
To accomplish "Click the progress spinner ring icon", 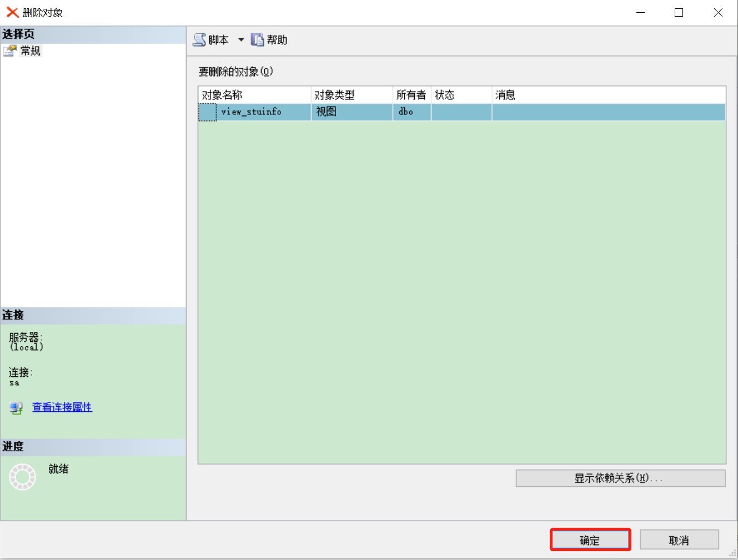I will coord(23,477).
